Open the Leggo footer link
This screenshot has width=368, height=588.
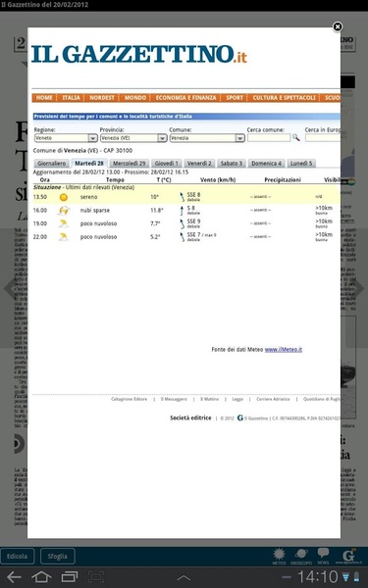[x=237, y=400]
